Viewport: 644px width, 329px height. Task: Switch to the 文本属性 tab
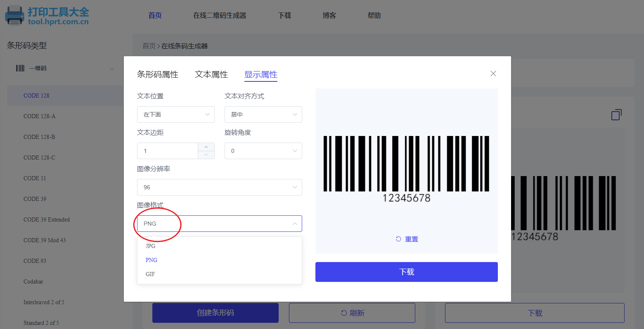point(211,74)
